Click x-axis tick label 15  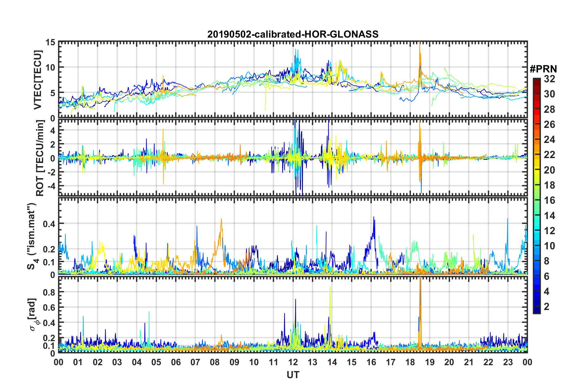click(352, 362)
